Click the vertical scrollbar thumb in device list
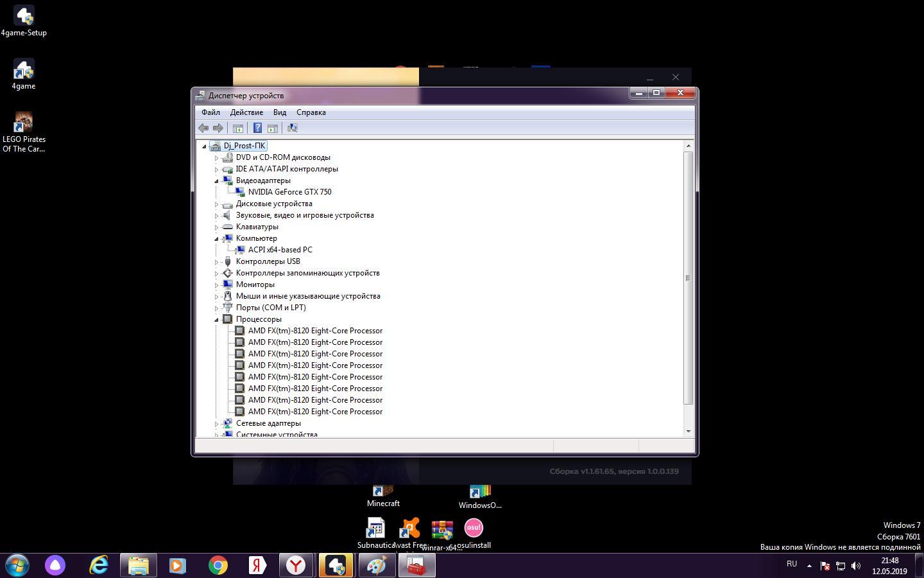This screenshot has height=578, width=924. click(x=689, y=278)
